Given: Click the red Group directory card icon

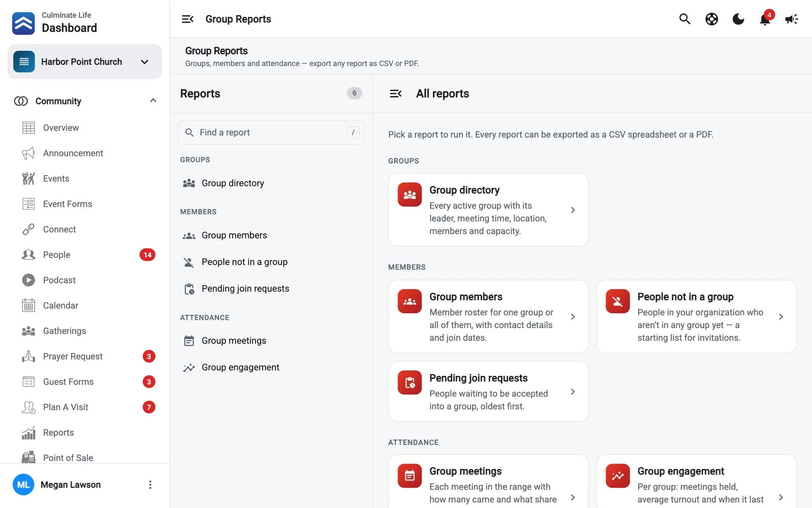Looking at the screenshot, I should 410,195.
